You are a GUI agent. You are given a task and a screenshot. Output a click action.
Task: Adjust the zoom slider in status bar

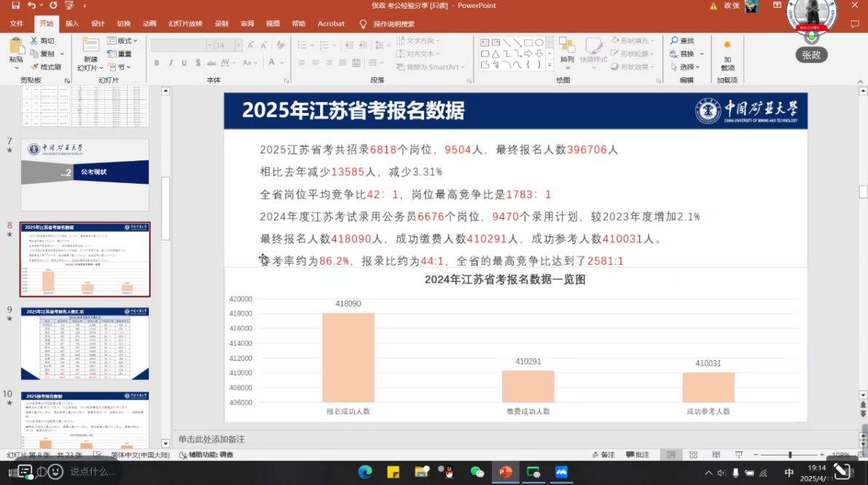(x=790, y=455)
